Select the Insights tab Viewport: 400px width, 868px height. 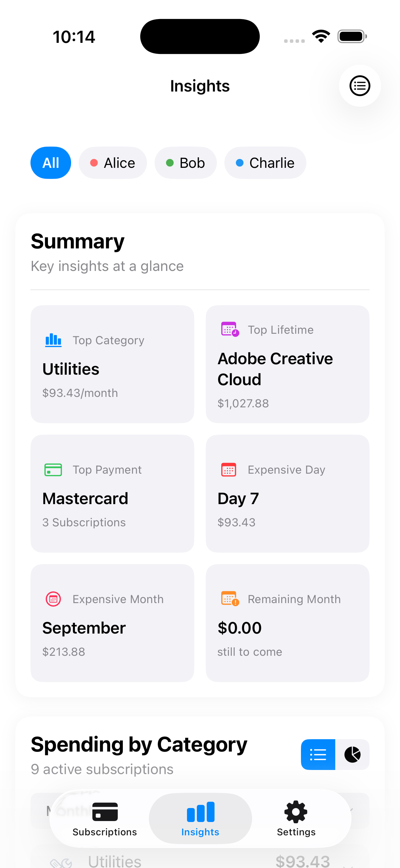[x=200, y=818]
